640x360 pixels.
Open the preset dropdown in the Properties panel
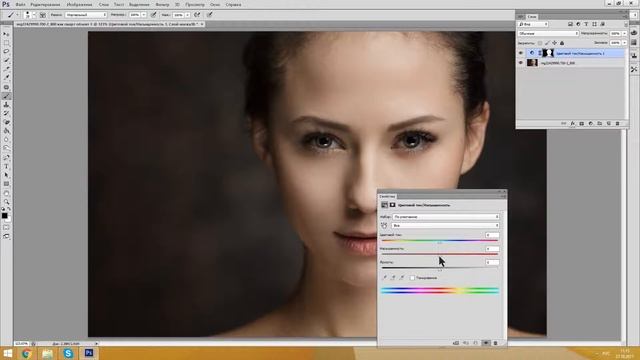(446, 217)
